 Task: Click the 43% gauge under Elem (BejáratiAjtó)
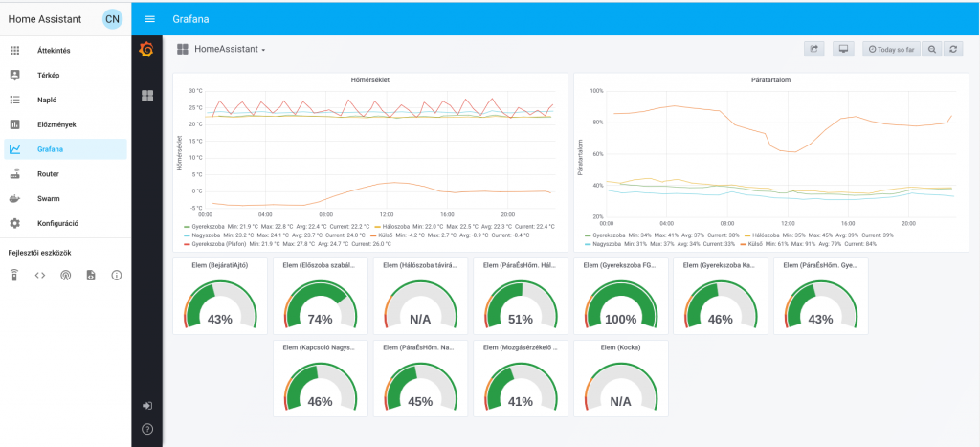click(220, 302)
